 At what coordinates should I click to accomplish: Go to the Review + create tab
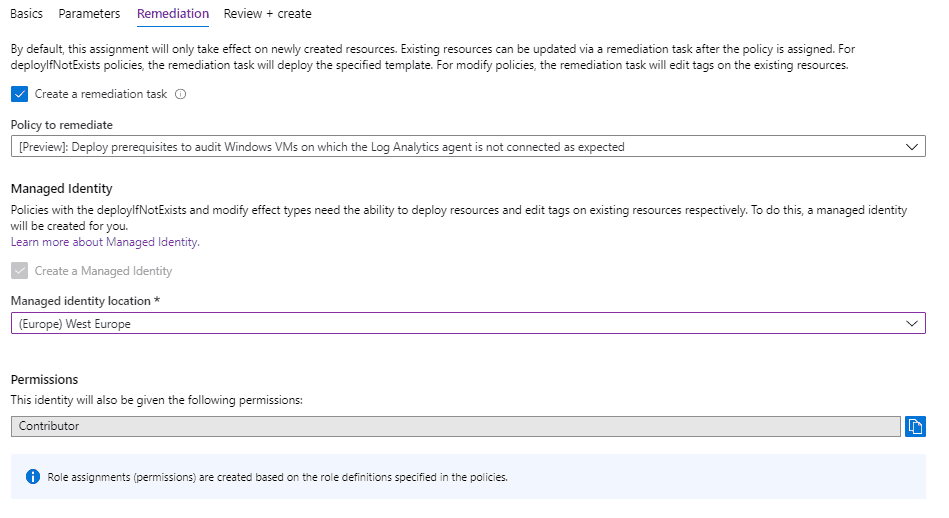click(268, 13)
